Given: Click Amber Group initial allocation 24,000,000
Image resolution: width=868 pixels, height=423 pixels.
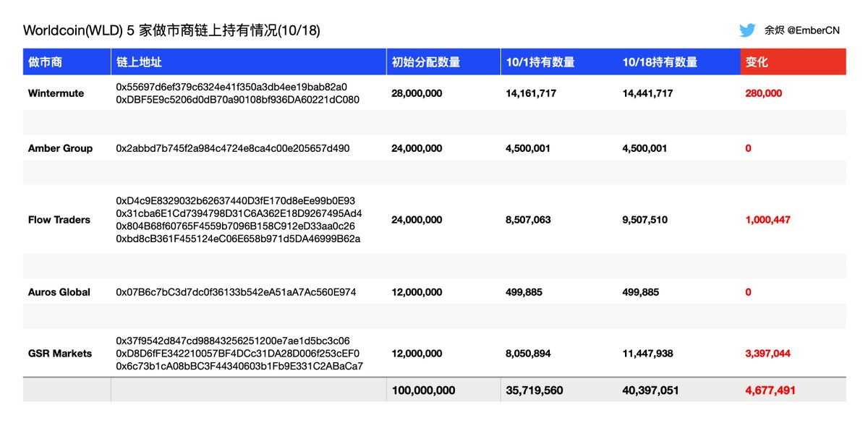Looking at the screenshot, I should point(417,148).
